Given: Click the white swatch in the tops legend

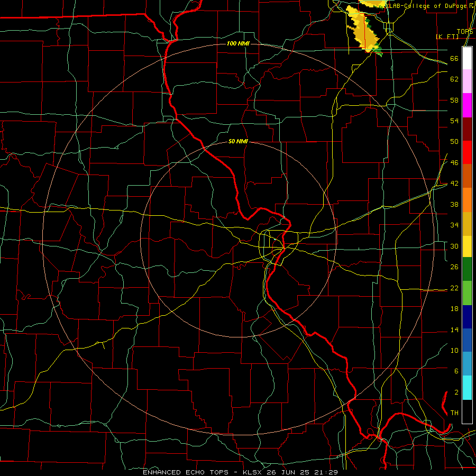Looking at the screenshot, I should click(x=467, y=58).
